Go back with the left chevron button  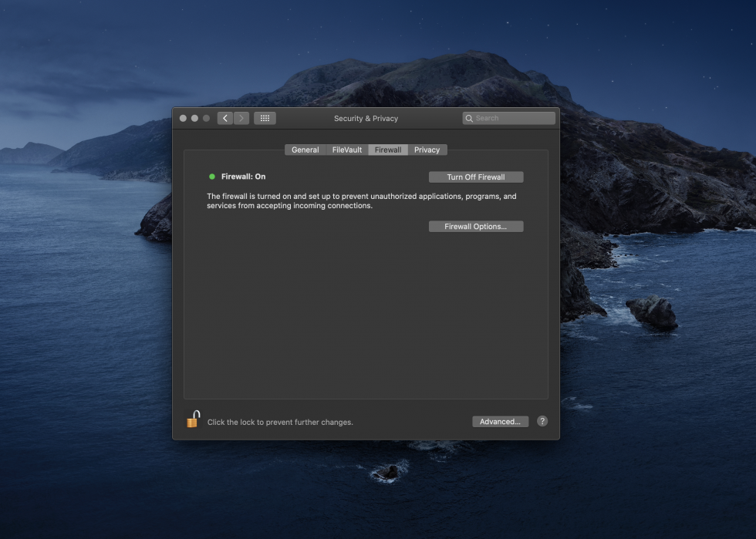[x=225, y=118]
